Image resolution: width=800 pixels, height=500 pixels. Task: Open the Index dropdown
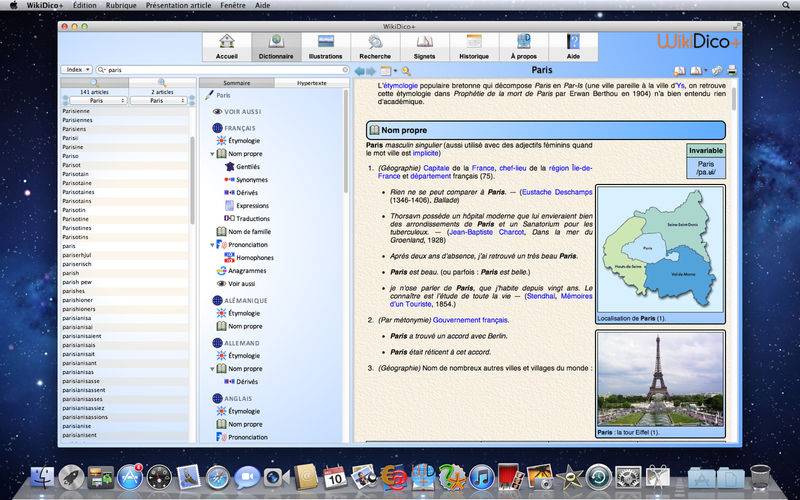(77, 69)
